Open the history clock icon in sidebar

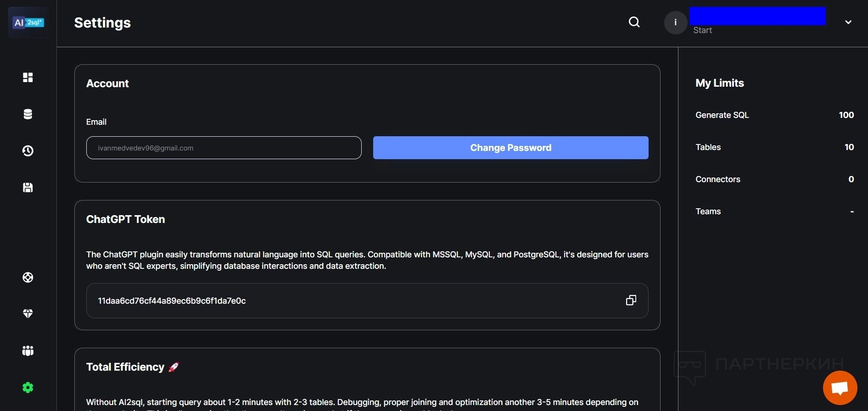pos(28,151)
